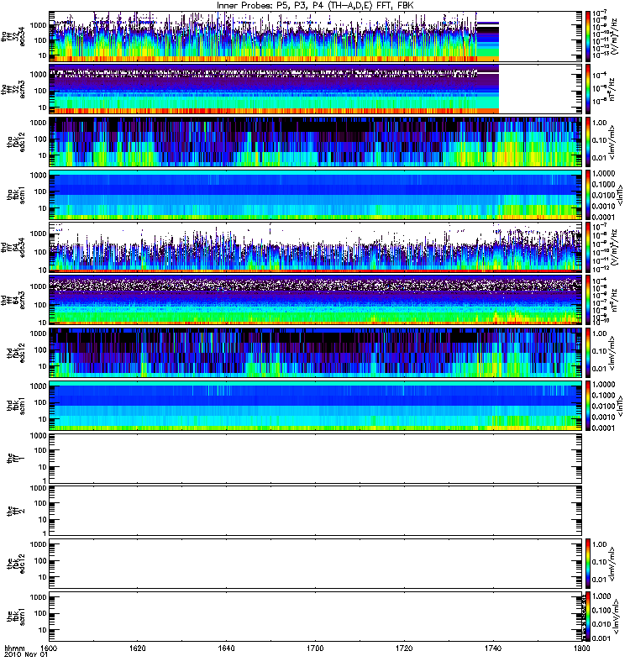The image size is (630, 672).
Task: Click the color bar beside tha fbk edc12
Action: (x=588, y=142)
